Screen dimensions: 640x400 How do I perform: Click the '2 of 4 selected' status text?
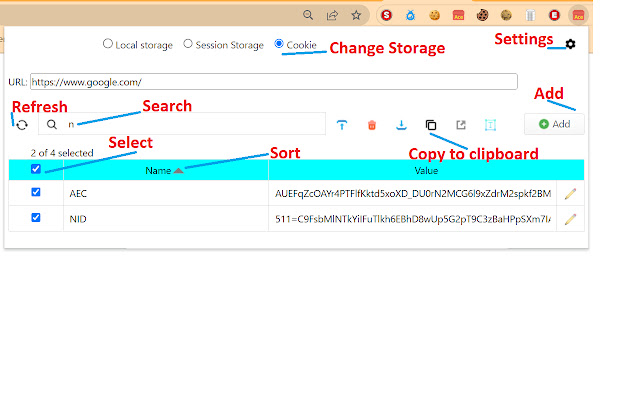(62, 153)
